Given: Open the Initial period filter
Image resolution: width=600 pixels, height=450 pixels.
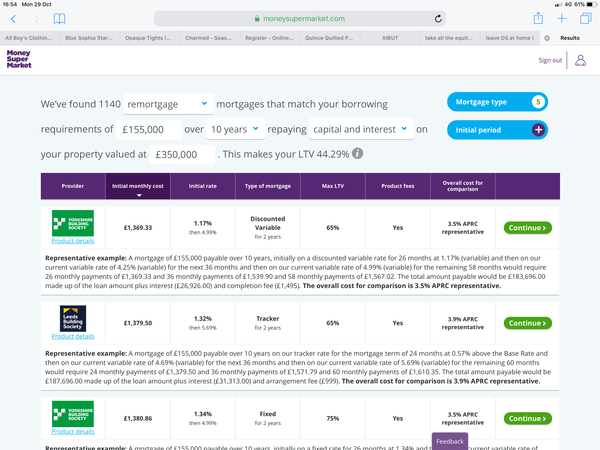Looking at the screenshot, I should [x=497, y=130].
